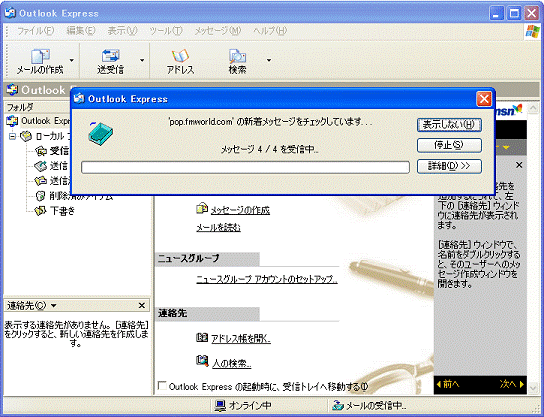
Task: Select the 下書き drafts folder
Action: pyautogui.click(x=62, y=211)
